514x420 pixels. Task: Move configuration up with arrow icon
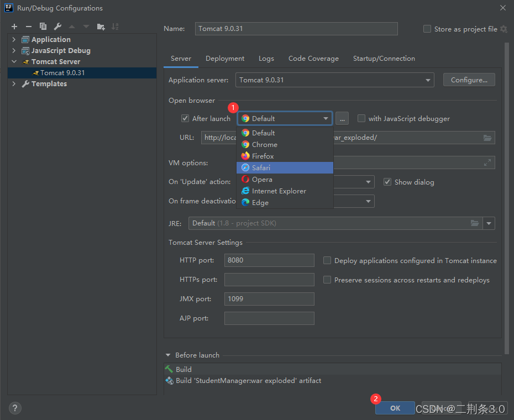72,27
